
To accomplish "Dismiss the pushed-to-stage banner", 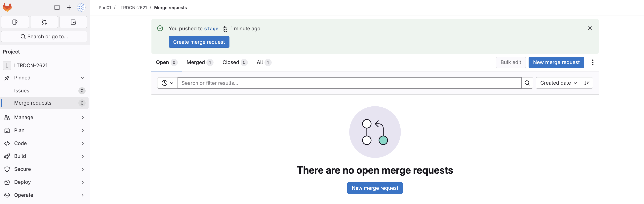I will [x=590, y=28].
